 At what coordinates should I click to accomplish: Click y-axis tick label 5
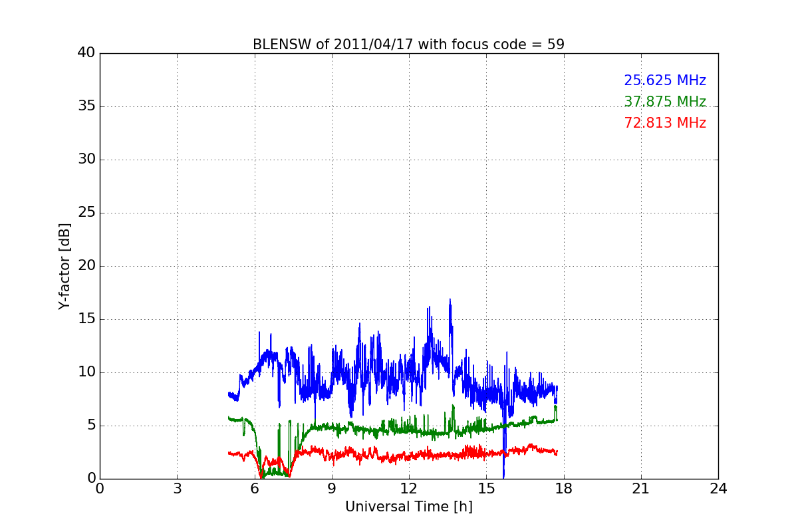[x=90, y=426]
